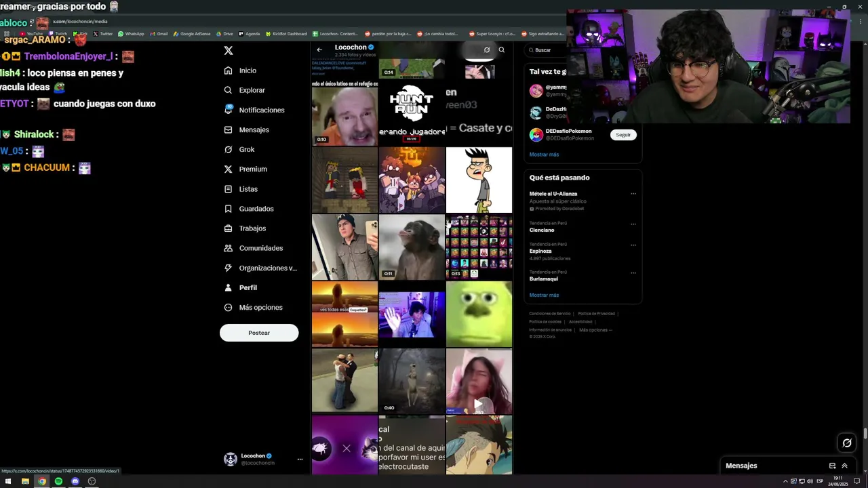Screen dimensions: 868x488
Task: Click Mostrar más under Qué está pasando
Action: click(x=544, y=296)
